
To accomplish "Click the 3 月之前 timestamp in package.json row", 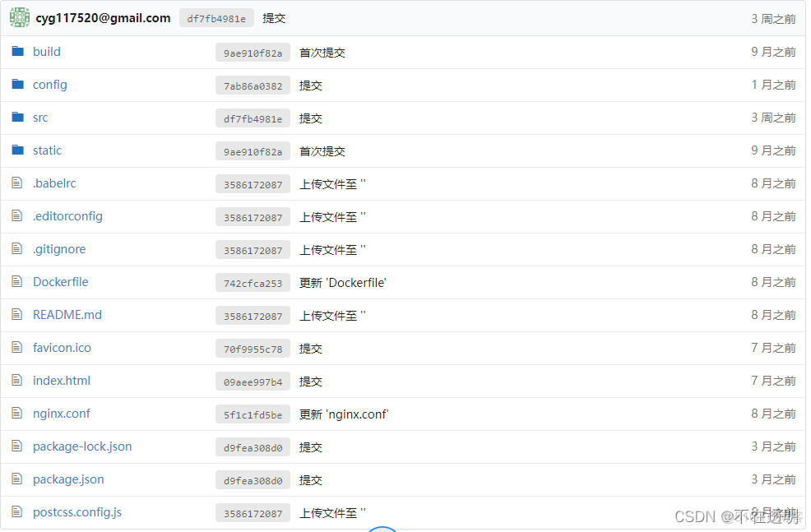I will 773,479.
